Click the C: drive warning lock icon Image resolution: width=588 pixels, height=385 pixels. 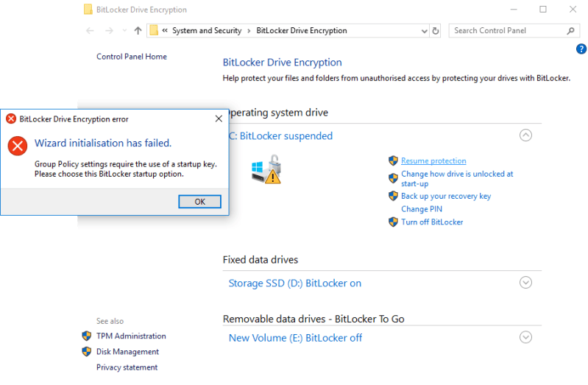click(266, 169)
